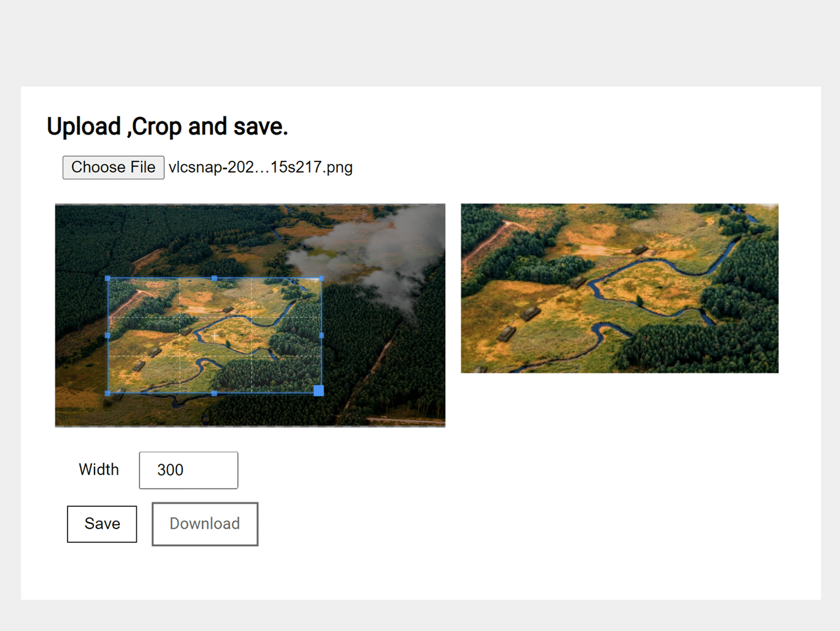
Task: Open the file picker via Choose File
Action: [x=113, y=167]
